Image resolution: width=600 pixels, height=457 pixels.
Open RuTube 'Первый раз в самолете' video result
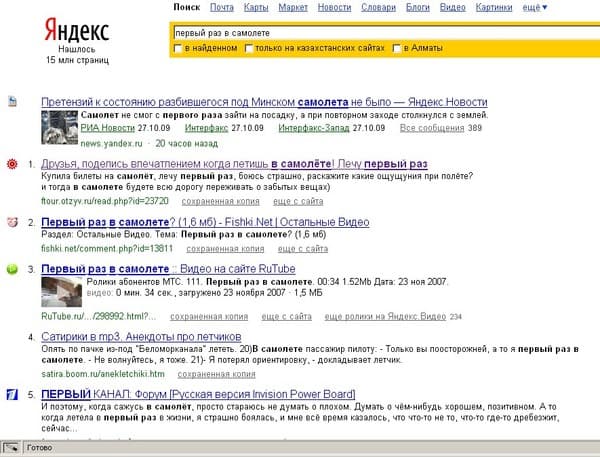click(x=168, y=269)
